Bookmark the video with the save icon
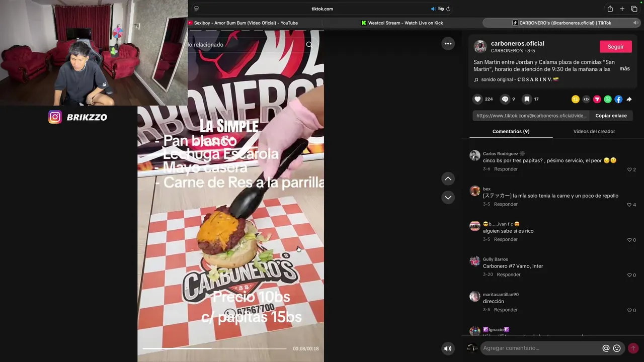The width and height of the screenshot is (644, 362). click(x=527, y=99)
